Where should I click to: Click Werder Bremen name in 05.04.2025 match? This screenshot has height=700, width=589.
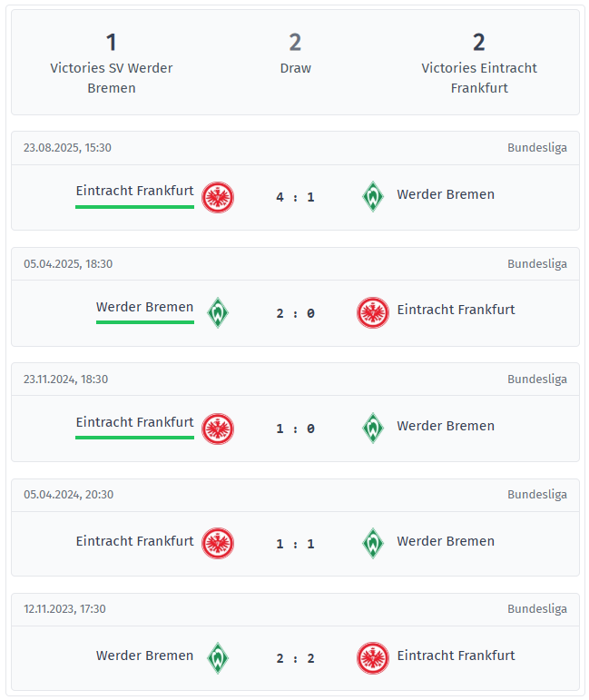coord(144,307)
